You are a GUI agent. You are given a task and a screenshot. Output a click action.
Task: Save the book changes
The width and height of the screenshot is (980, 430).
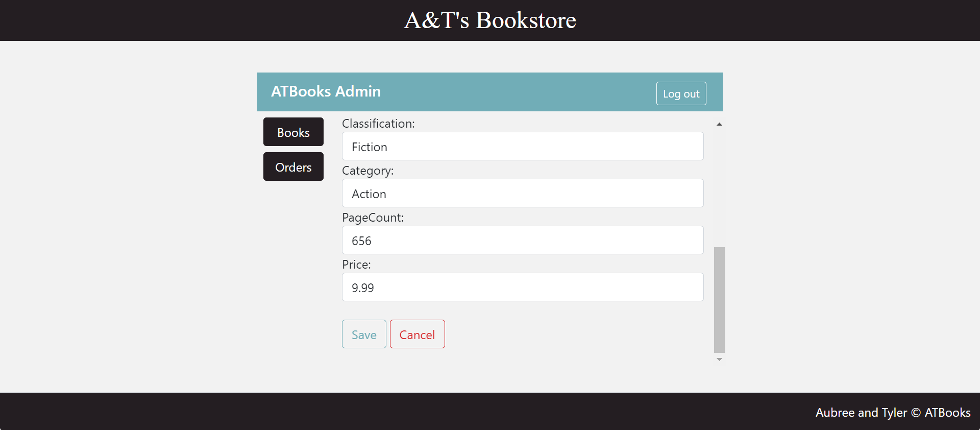(364, 334)
